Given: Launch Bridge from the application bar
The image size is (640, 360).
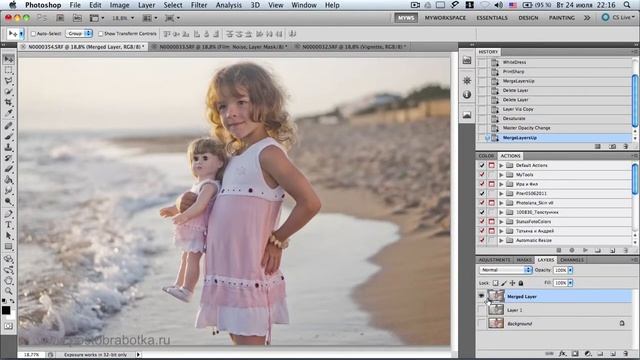Looking at the screenshot, I should click(x=60, y=18).
